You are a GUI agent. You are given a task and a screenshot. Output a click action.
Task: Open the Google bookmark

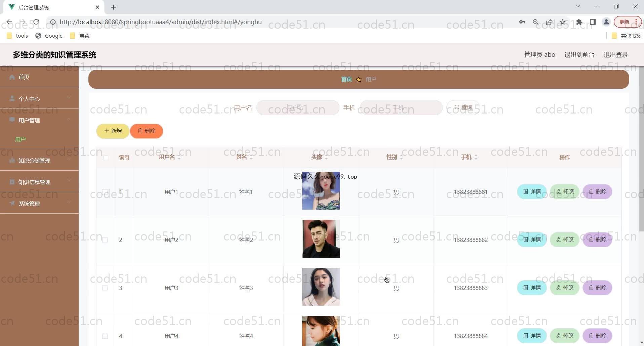point(49,36)
